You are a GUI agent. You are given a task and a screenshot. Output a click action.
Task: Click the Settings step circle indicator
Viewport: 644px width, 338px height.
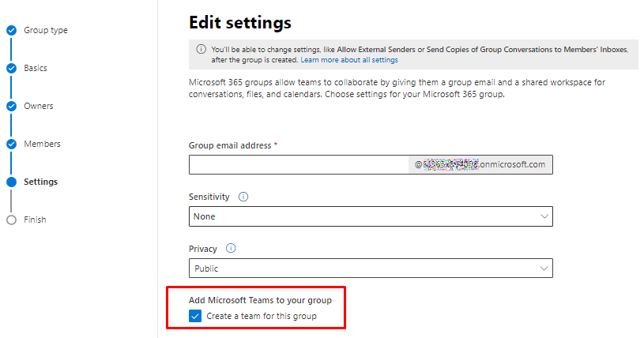(11, 182)
